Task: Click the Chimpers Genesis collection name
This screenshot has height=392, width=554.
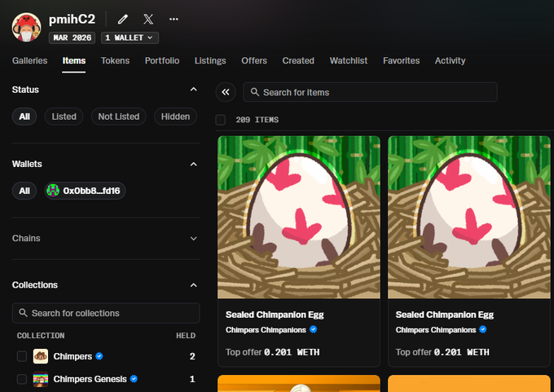Action: [x=90, y=379]
